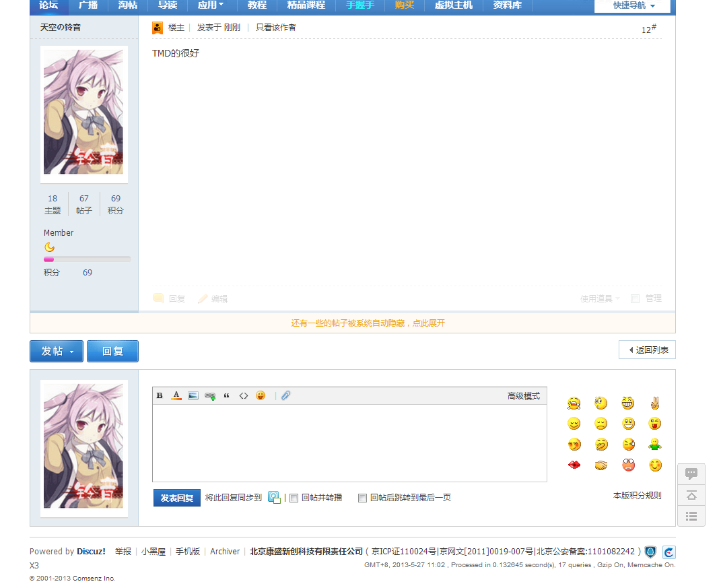Screen dimensions: 721x588
Task: Insert a hyperlink in the reply
Action: [210, 396]
